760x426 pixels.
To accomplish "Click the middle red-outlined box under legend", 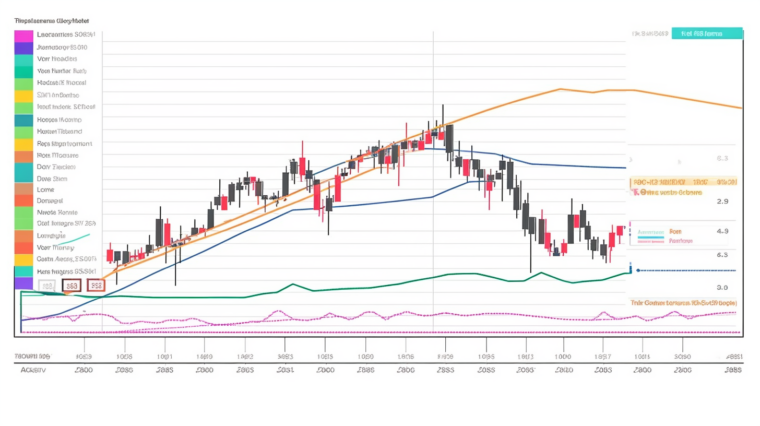I will point(71,285).
